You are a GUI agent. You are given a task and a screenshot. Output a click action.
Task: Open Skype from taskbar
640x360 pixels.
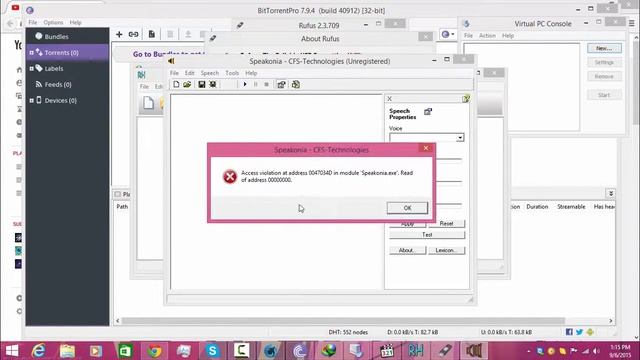[x=212, y=351]
